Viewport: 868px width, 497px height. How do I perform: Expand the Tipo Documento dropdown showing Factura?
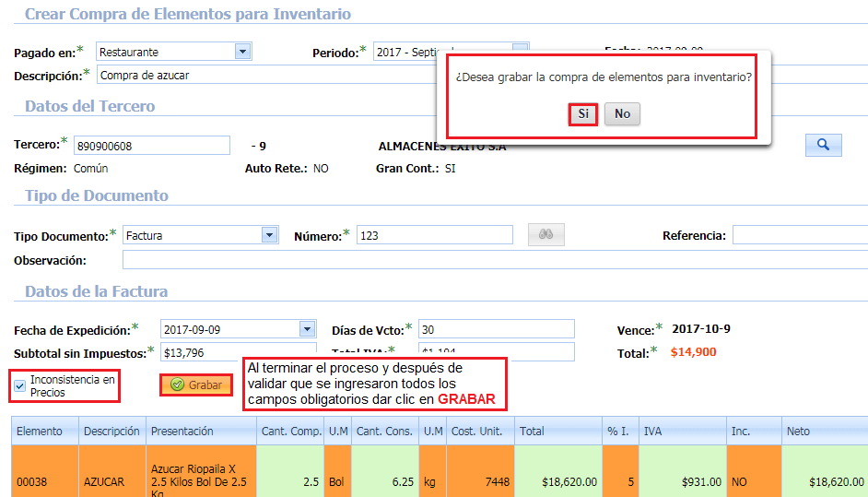(x=269, y=235)
